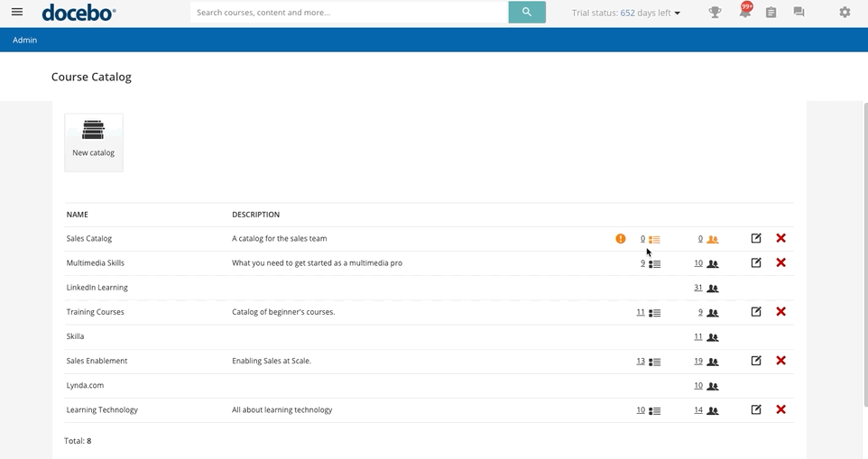Click course count 13 for Sales Enablement
This screenshot has height=459, width=868.
[641, 361]
